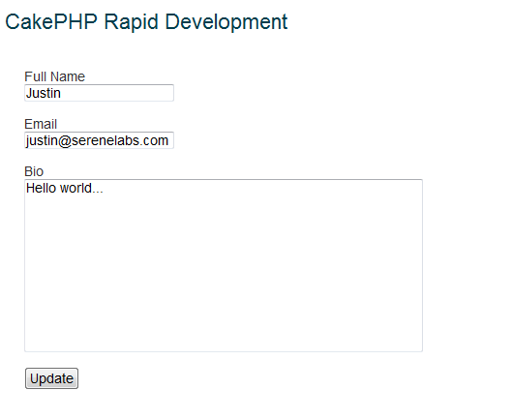Click inside the Bio text area
511x420 pixels.
click(224, 265)
